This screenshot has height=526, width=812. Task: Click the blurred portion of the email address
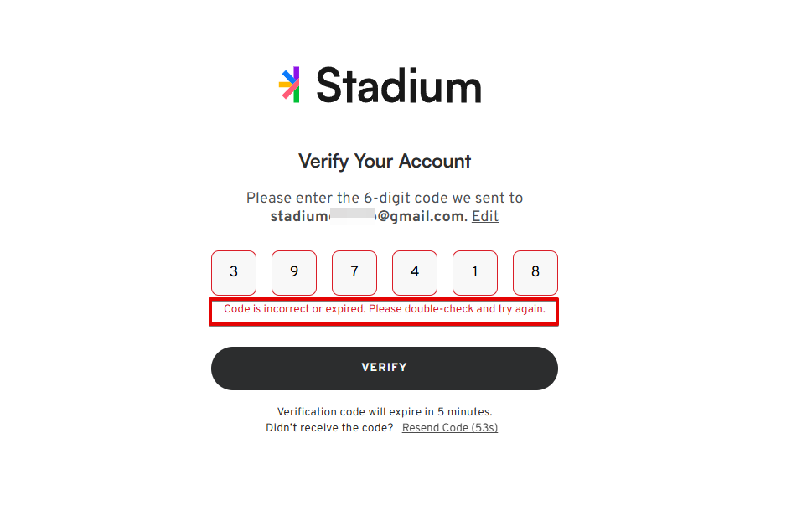pyautogui.click(x=352, y=216)
